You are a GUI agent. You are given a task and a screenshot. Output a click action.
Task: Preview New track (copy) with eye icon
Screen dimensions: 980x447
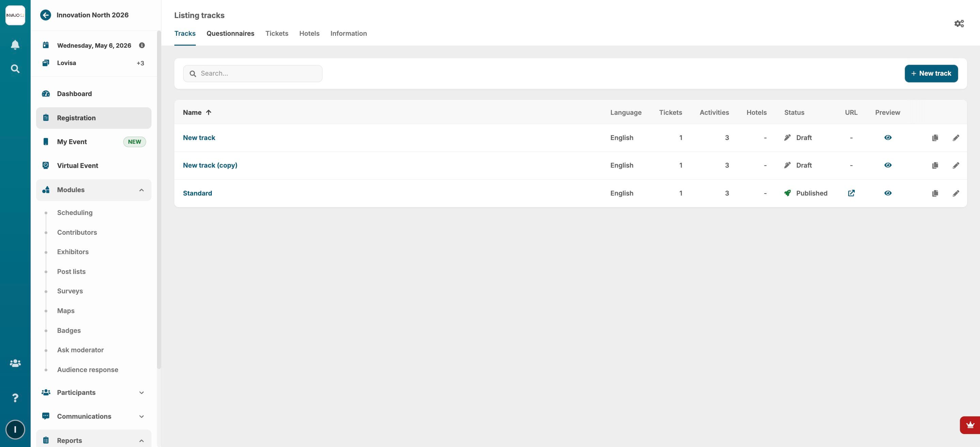point(888,165)
